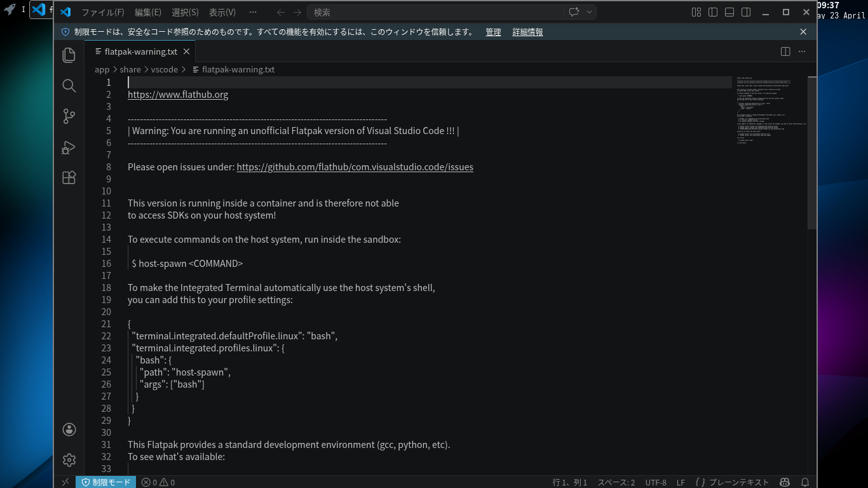This screenshot has width=868, height=488.
Task: Open the Extensions view
Action: pyautogui.click(x=69, y=178)
